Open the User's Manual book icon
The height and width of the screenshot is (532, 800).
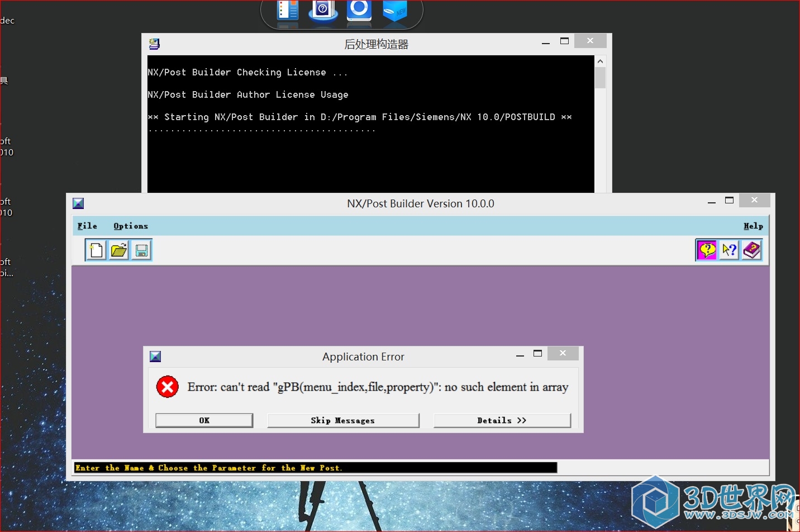(751, 250)
